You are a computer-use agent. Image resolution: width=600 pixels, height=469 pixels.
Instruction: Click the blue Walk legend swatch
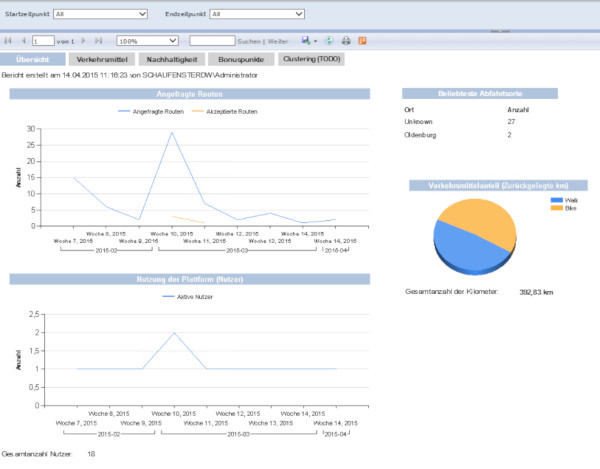click(555, 199)
